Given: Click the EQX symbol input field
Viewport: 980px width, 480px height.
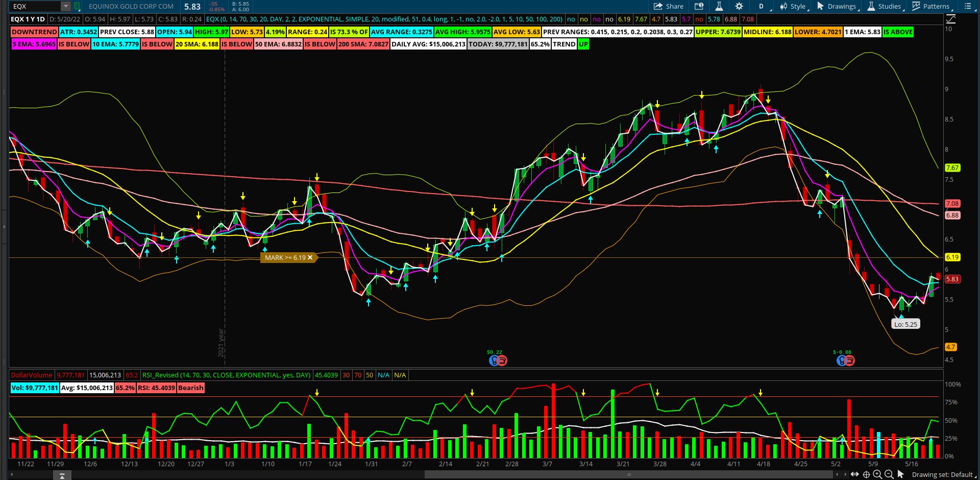Looking at the screenshot, I should click(x=36, y=6).
